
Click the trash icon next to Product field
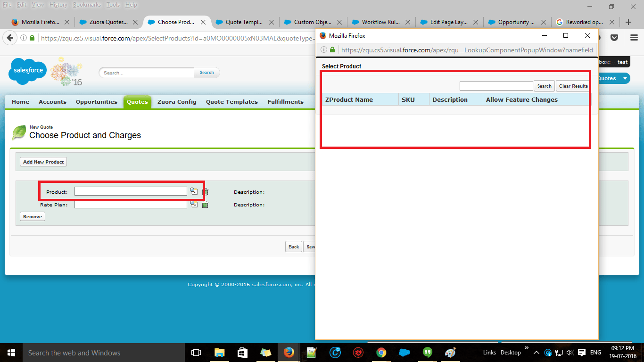point(205,191)
